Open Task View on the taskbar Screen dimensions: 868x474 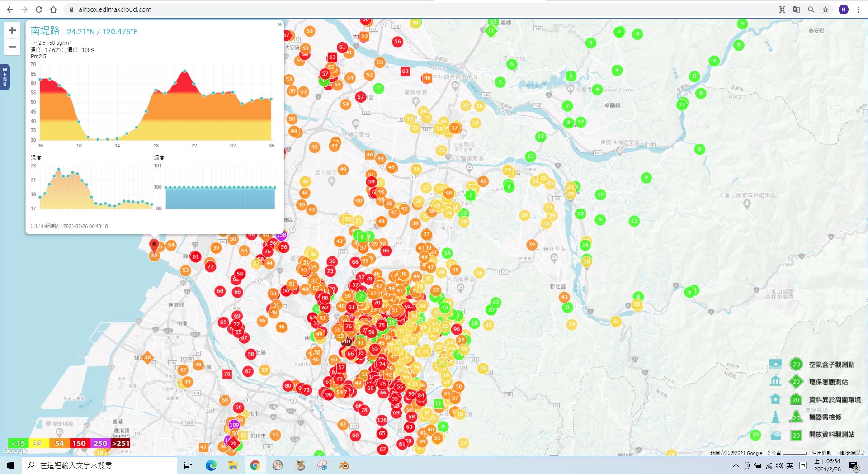click(188, 465)
